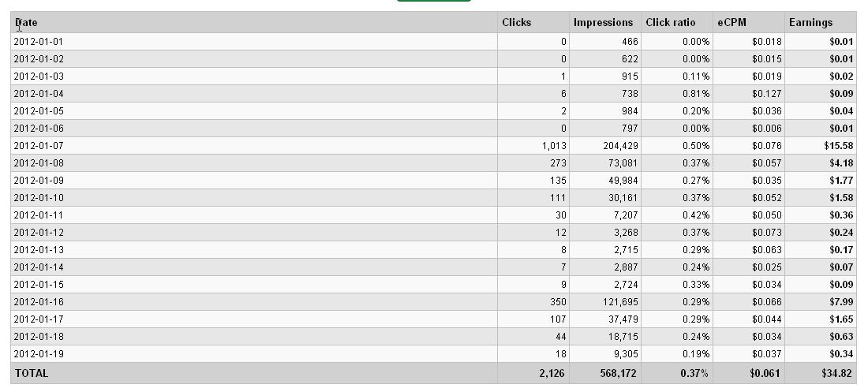
Task: Click the eCPM column header
Action: [731, 23]
